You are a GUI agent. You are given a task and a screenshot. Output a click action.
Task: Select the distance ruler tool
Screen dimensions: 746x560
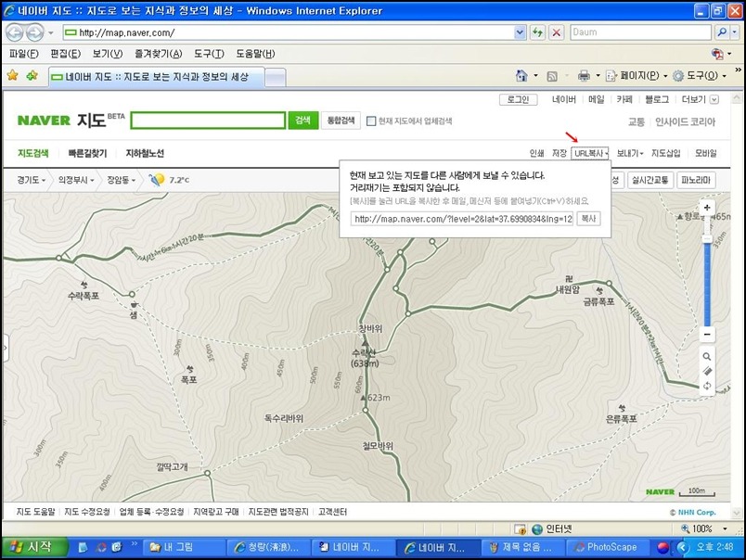click(x=707, y=371)
